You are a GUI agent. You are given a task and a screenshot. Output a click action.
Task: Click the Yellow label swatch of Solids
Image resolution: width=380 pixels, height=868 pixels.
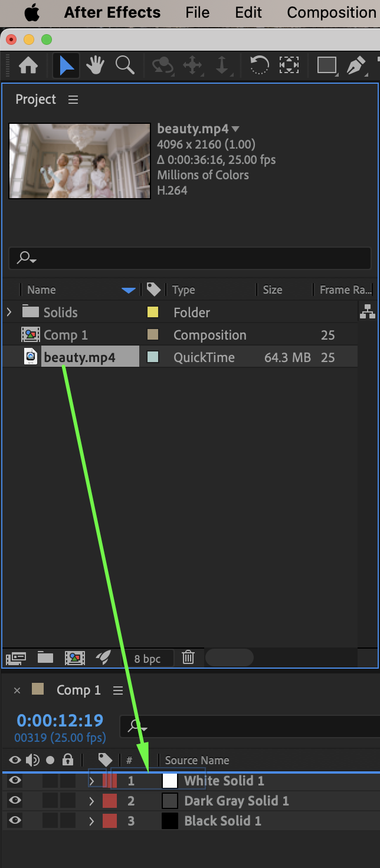[x=153, y=313]
